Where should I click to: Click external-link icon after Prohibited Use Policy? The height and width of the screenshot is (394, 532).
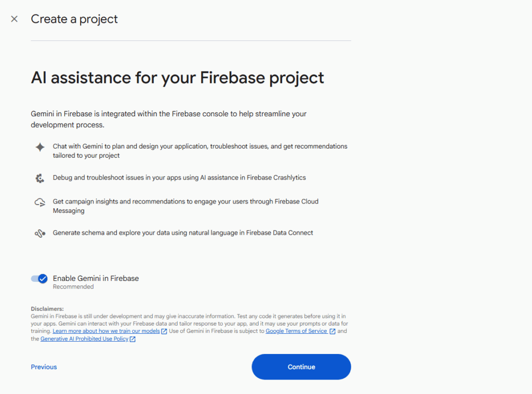(132, 339)
